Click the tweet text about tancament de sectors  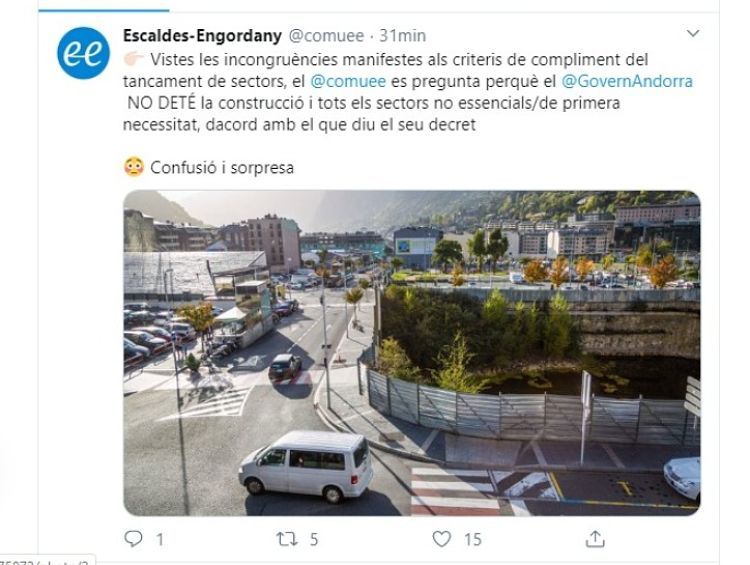coord(408,92)
